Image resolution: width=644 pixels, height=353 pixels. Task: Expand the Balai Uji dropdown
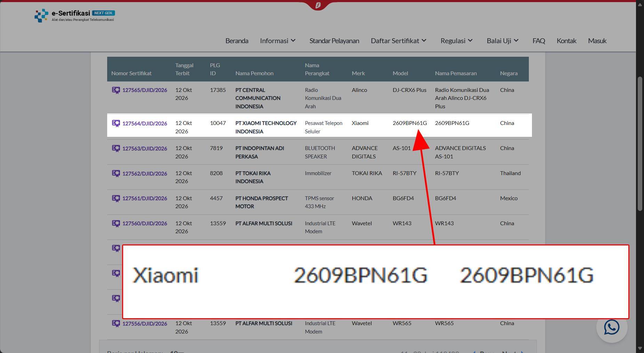[503, 41]
